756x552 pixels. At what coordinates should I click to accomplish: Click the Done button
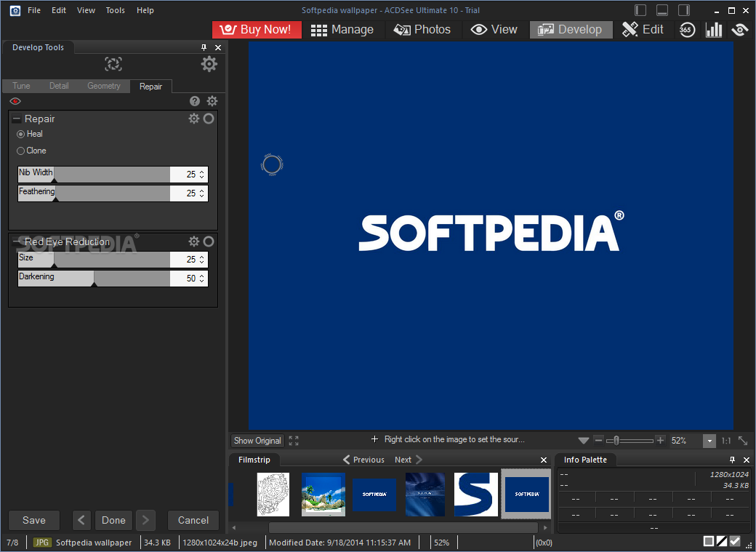[x=114, y=520]
